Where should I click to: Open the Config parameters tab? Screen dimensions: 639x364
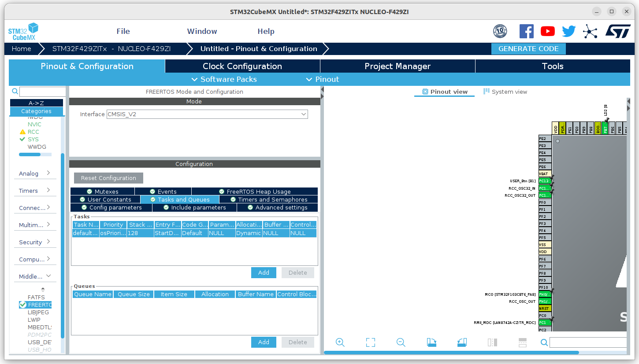pos(111,207)
